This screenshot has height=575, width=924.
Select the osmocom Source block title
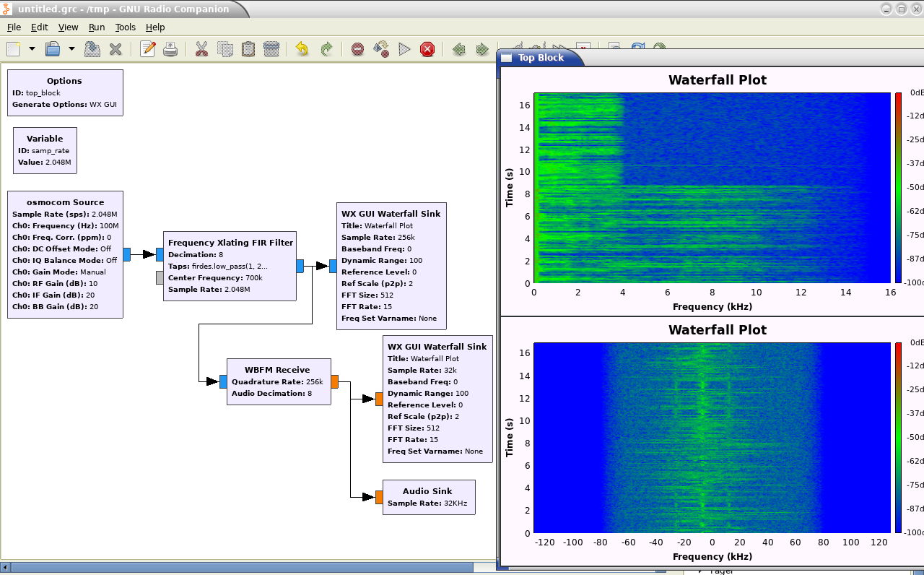[x=65, y=202]
